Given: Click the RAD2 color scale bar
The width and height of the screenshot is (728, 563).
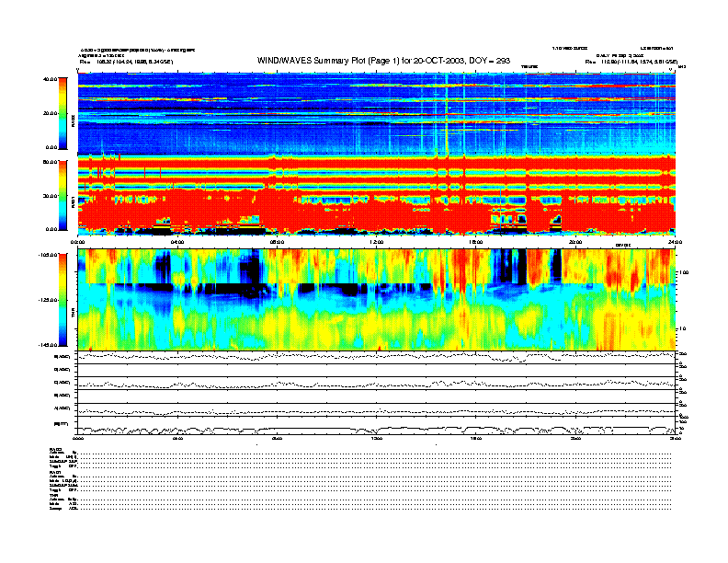Looking at the screenshot, I should coord(63,113).
